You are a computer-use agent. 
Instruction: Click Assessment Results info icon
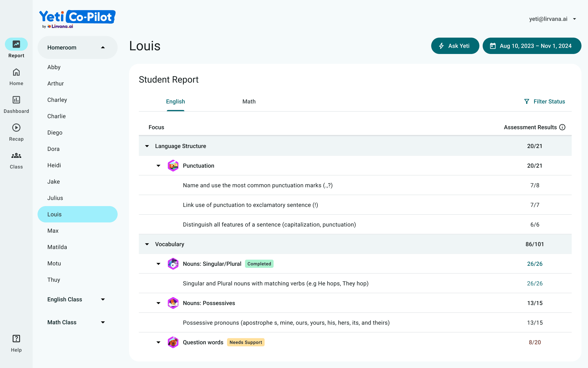(562, 127)
